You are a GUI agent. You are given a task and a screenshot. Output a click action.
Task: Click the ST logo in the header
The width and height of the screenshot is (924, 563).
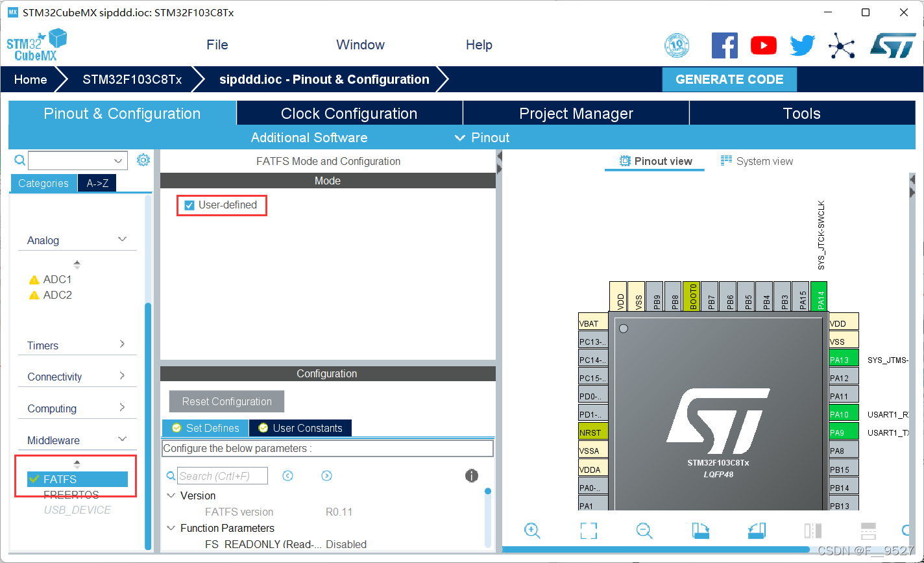pos(893,45)
